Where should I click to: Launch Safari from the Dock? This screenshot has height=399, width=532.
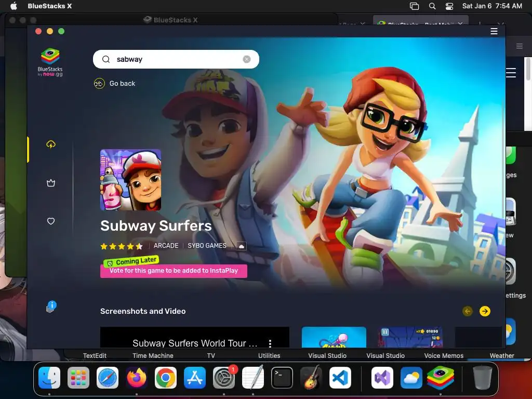[108, 378]
